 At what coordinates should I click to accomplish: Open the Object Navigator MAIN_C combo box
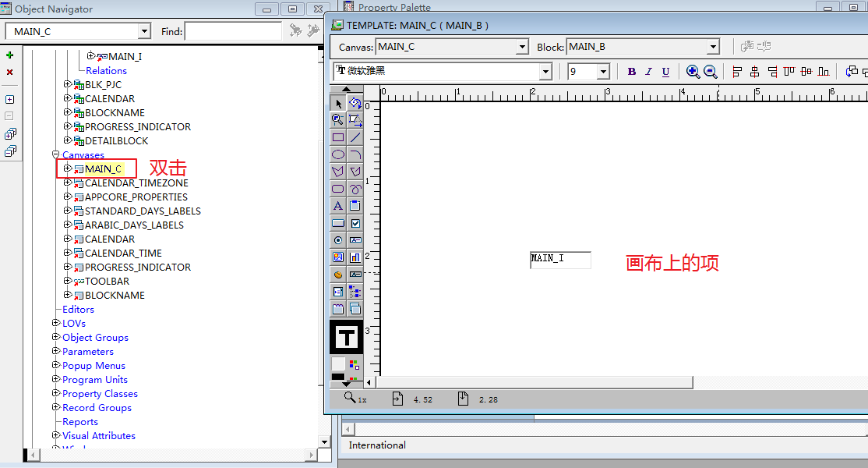coord(144,31)
